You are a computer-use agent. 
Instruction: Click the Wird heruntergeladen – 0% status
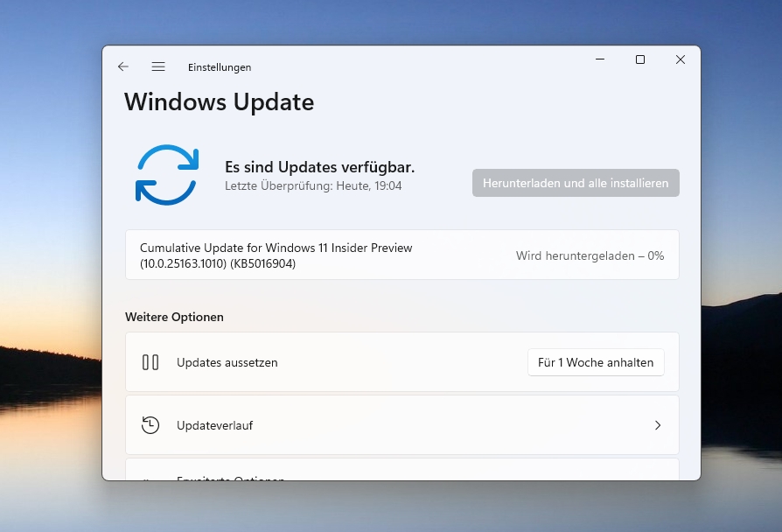click(590, 255)
